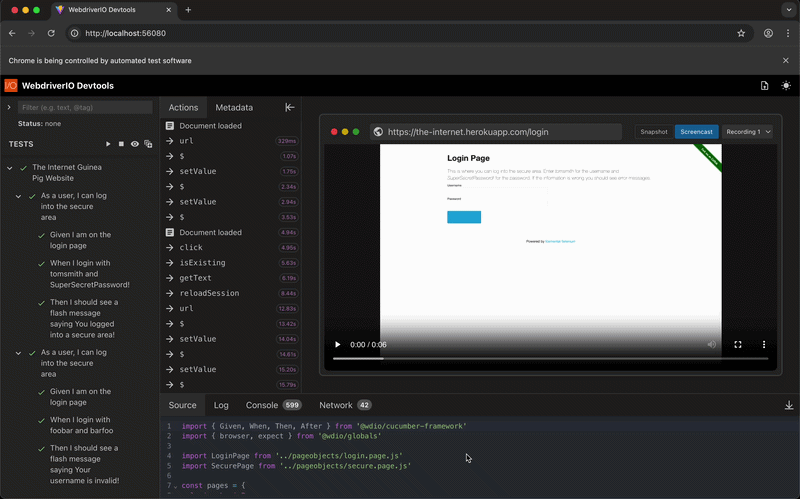Click the collapse-all icon in TESTS header
This screenshot has height=499, width=800.
point(148,144)
